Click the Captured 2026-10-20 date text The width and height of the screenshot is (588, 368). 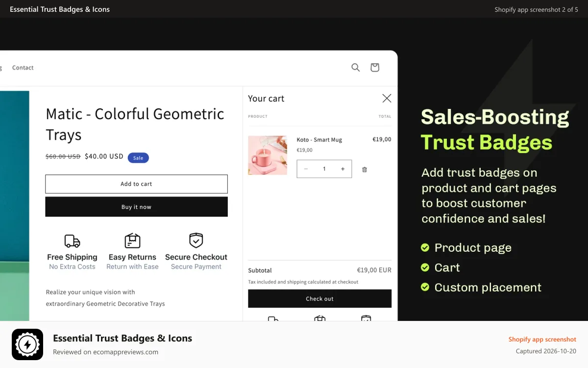pyautogui.click(x=546, y=351)
